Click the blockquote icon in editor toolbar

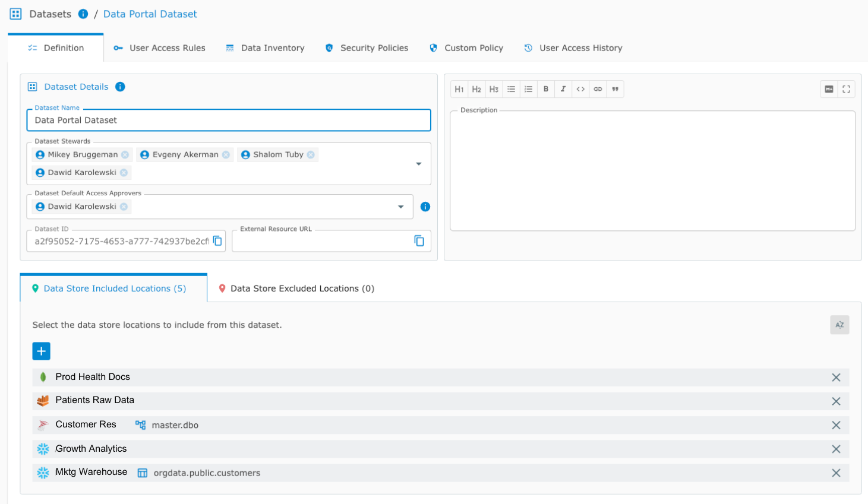tap(615, 89)
